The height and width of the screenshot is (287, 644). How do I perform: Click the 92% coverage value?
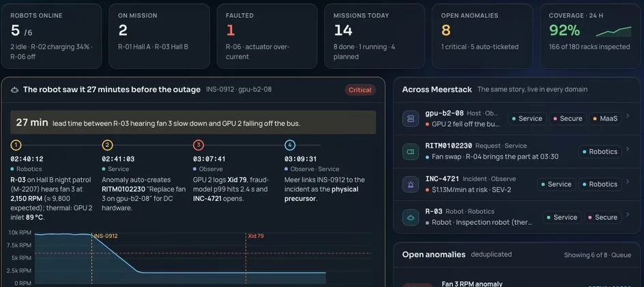(565, 31)
